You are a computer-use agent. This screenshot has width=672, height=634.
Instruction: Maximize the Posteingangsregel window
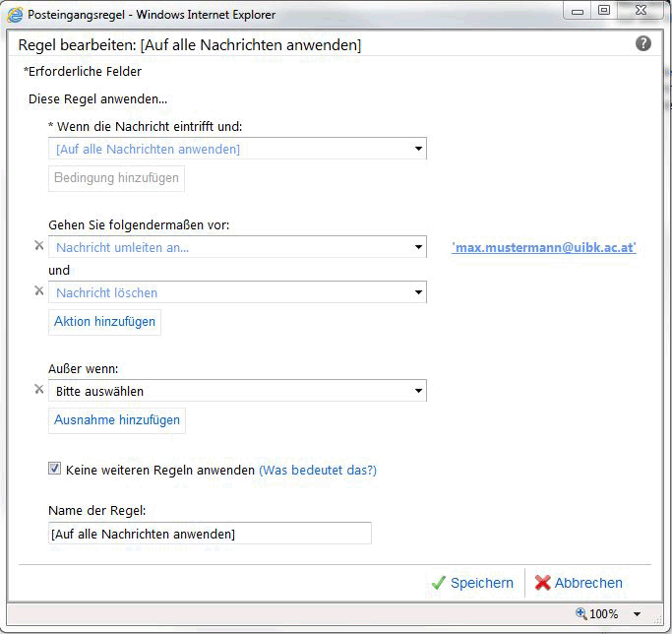[604, 10]
